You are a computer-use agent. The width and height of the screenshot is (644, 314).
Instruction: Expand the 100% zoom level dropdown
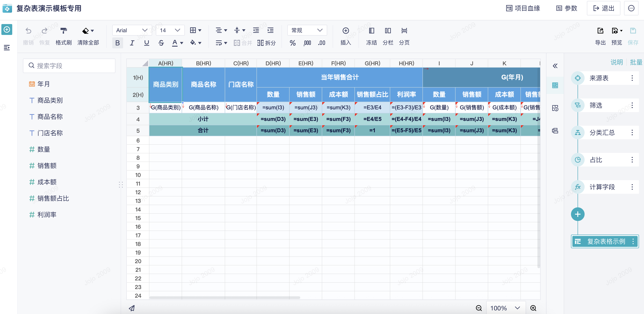pyautogui.click(x=517, y=308)
